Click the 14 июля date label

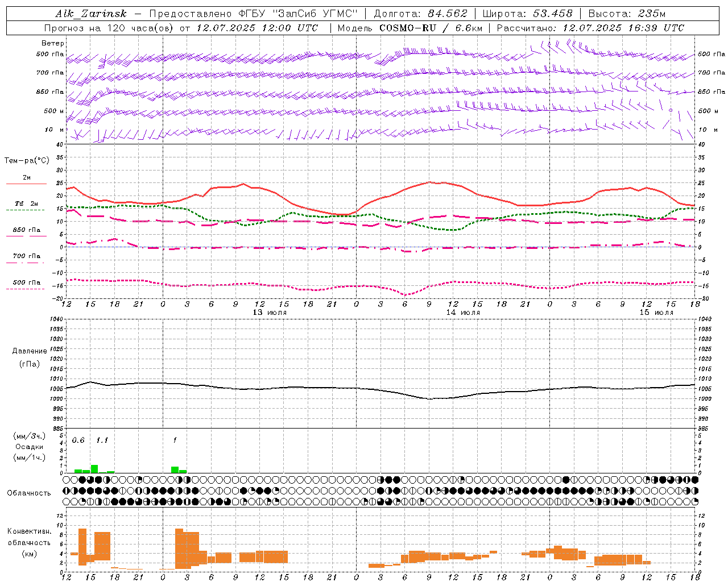[x=463, y=313]
